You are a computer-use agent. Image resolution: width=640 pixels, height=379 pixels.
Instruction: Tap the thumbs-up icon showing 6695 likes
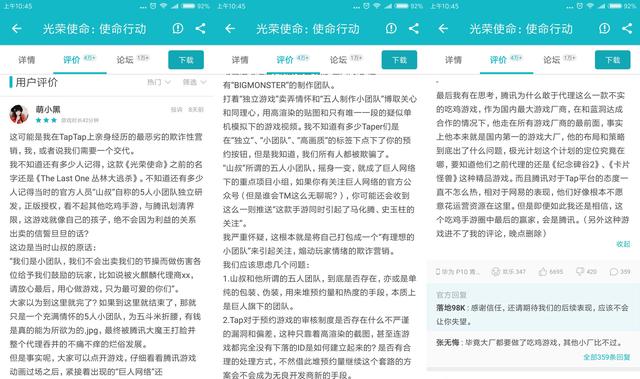[542, 271]
